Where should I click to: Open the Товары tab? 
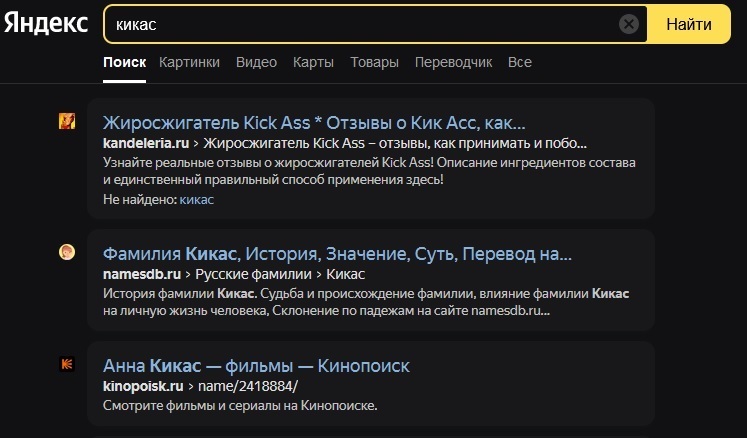click(x=374, y=62)
